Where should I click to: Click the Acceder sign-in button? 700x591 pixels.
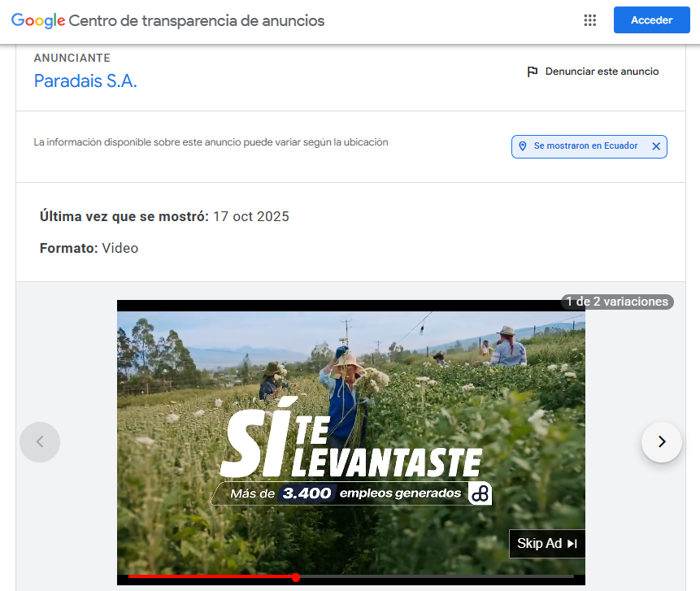651,20
